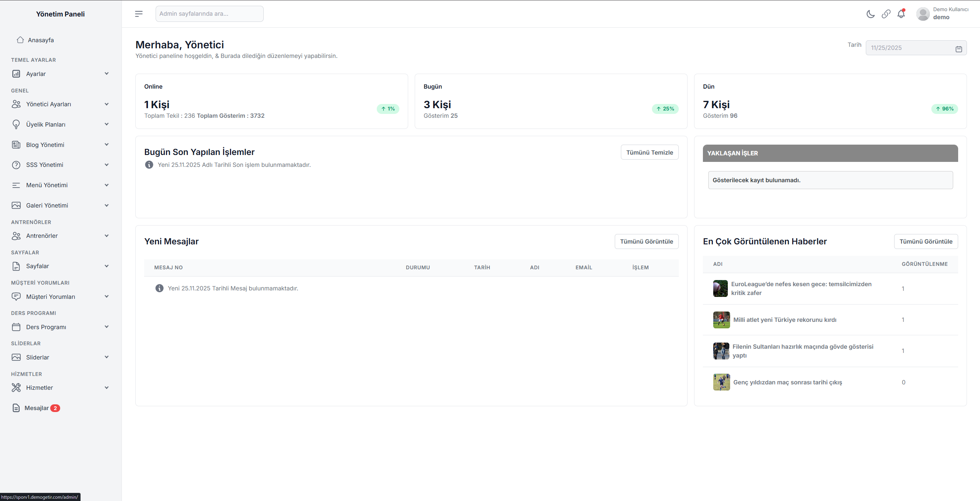This screenshot has width=980, height=501.
Task: Click the Tümünü Temizle button
Action: point(649,152)
